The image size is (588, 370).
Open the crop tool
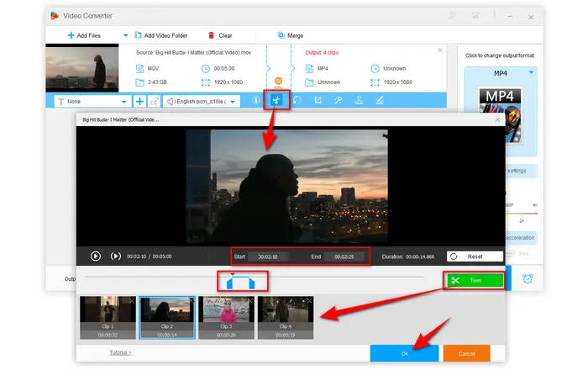click(318, 100)
